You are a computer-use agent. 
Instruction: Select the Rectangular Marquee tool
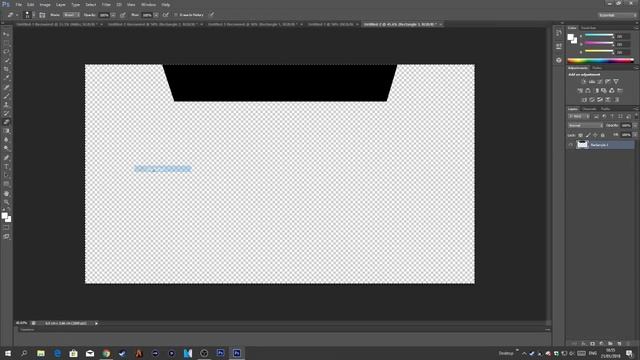[x=6, y=43]
